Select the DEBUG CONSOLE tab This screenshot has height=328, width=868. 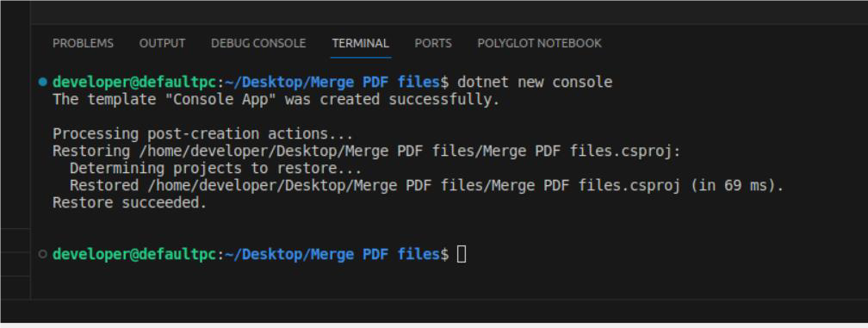coord(258,43)
